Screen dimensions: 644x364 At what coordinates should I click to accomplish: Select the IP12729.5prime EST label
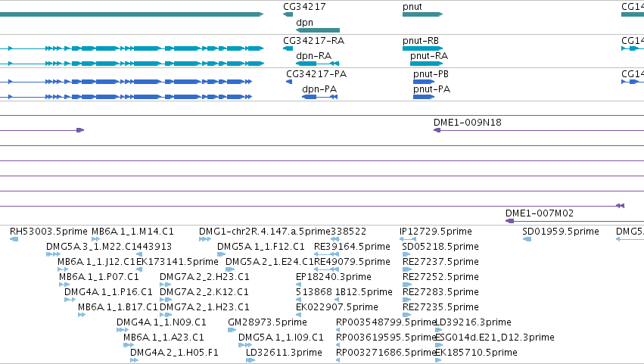click(435, 232)
